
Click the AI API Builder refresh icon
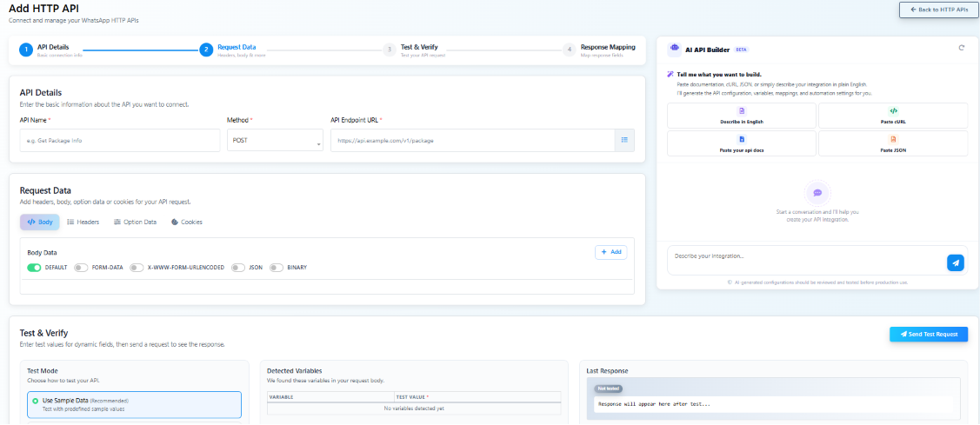[961, 48]
